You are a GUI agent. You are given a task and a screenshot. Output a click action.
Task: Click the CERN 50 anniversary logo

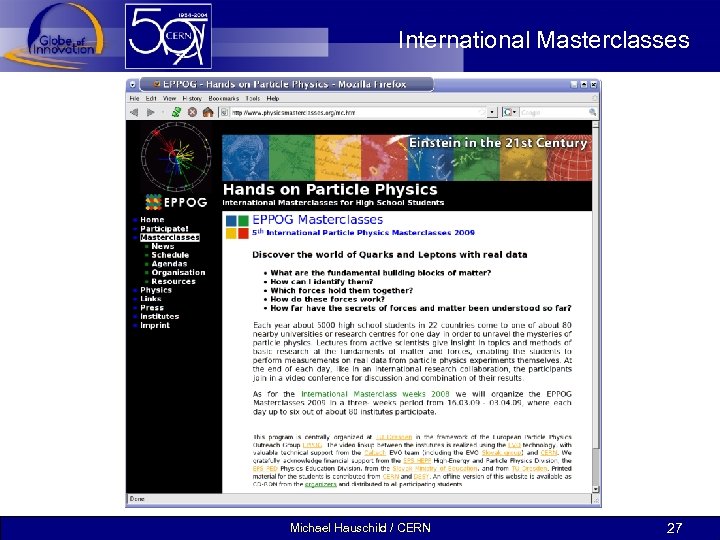[169, 36]
